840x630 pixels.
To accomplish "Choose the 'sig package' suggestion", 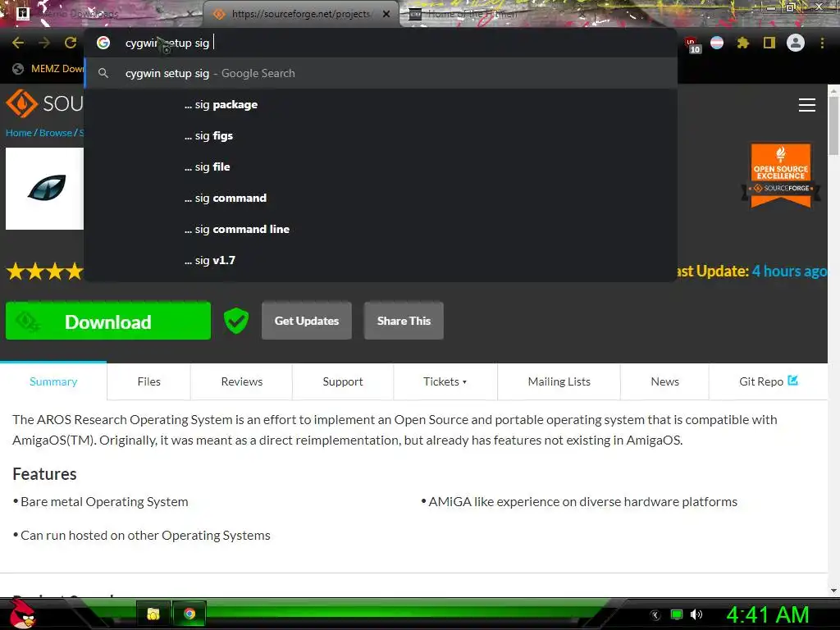I will pyautogui.click(x=381, y=104).
